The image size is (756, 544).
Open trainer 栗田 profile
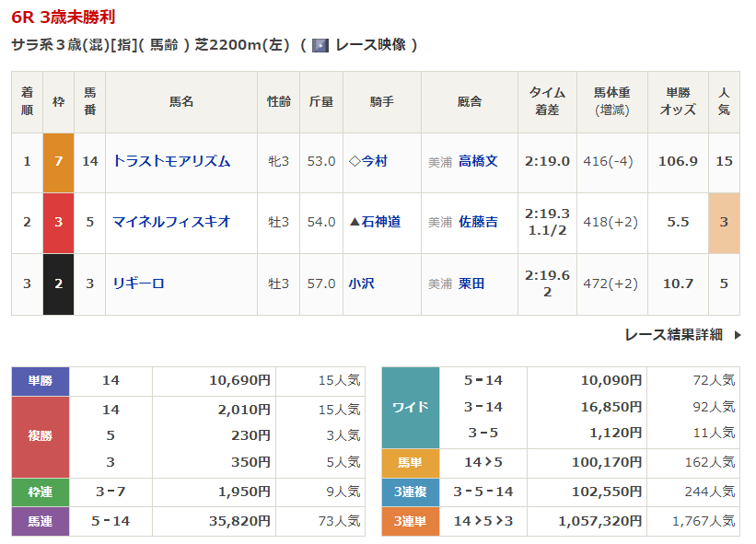(x=471, y=284)
